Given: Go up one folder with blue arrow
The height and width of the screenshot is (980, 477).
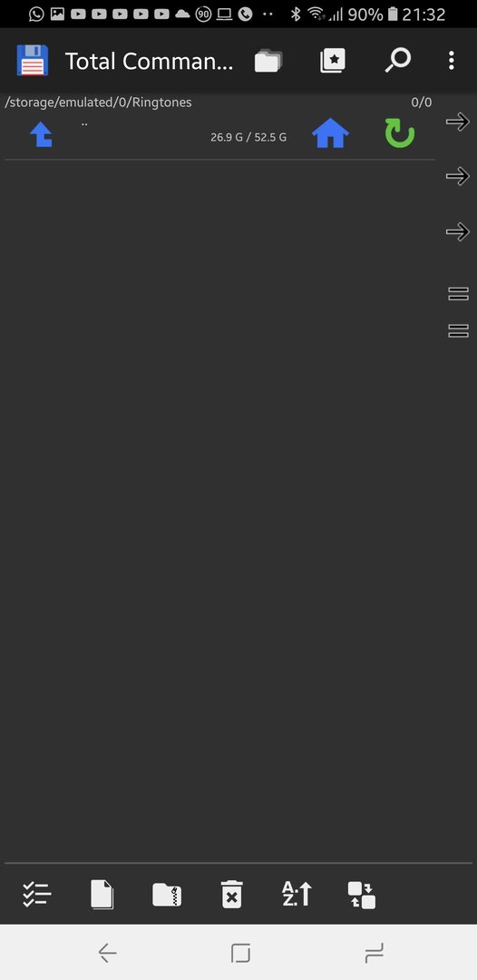Looking at the screenshot, I should 41,134.
